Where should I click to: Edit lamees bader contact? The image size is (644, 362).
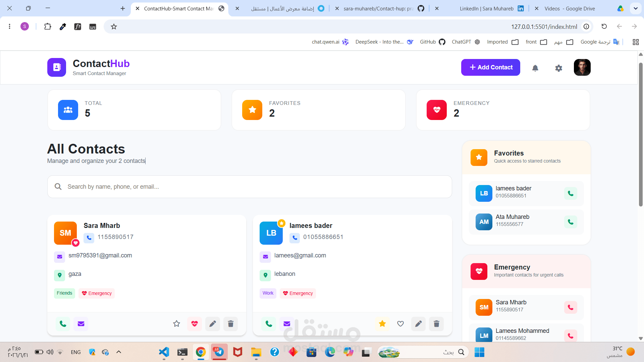coord(419,324)
